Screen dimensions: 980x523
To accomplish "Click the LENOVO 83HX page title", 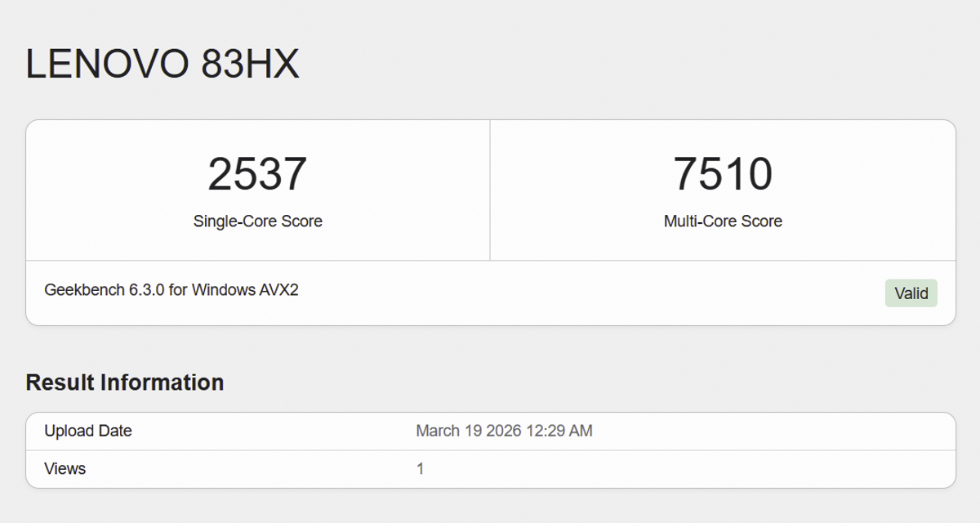I will coord(163,62).
